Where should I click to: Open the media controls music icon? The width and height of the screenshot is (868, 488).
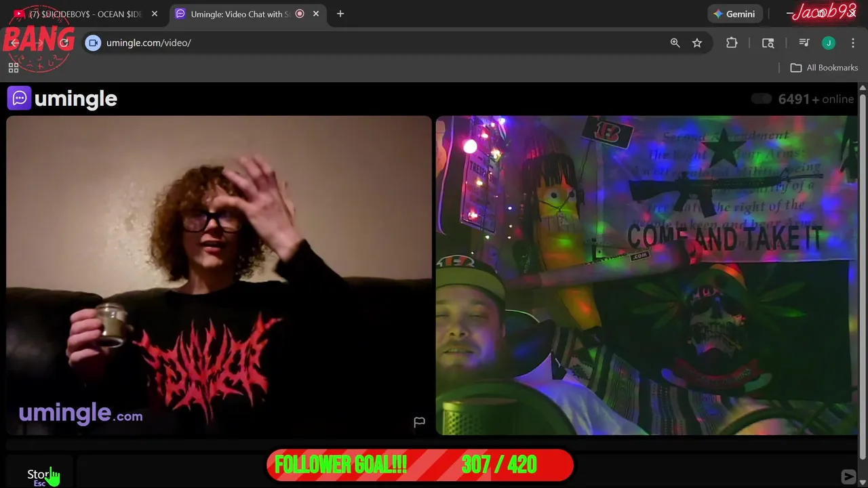(x=804, y=43)
